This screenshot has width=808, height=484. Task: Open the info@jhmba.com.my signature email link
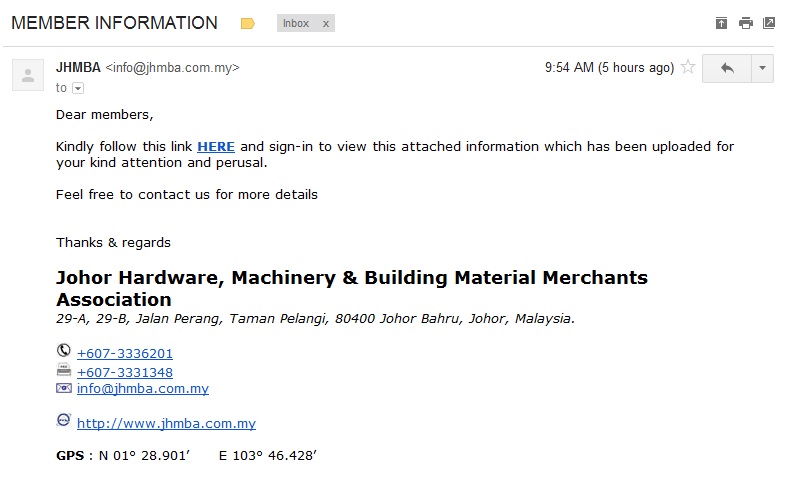pos(143,389)
